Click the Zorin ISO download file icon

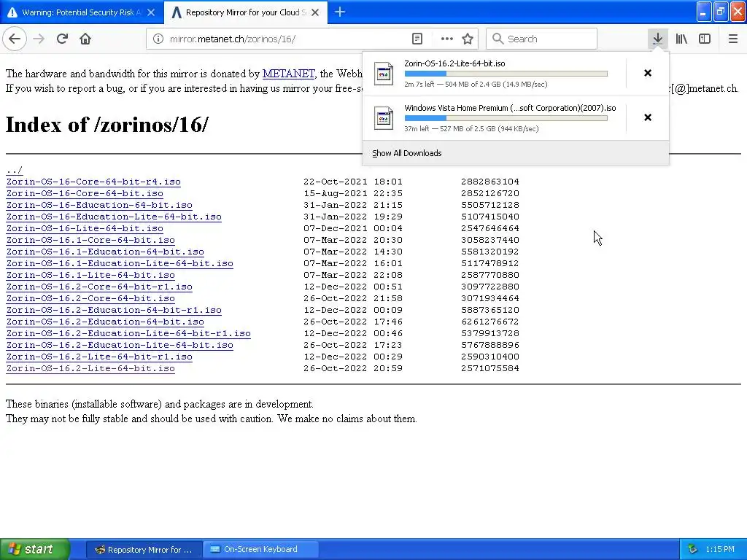point(384,74)
